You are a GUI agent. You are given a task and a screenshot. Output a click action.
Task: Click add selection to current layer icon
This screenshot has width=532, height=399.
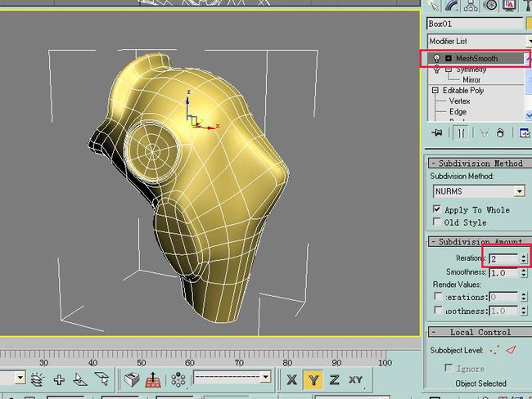79,379
